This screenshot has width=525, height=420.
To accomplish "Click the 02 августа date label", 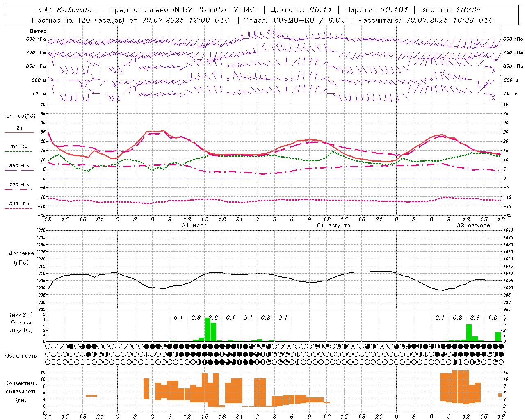I will click(473, 226).
